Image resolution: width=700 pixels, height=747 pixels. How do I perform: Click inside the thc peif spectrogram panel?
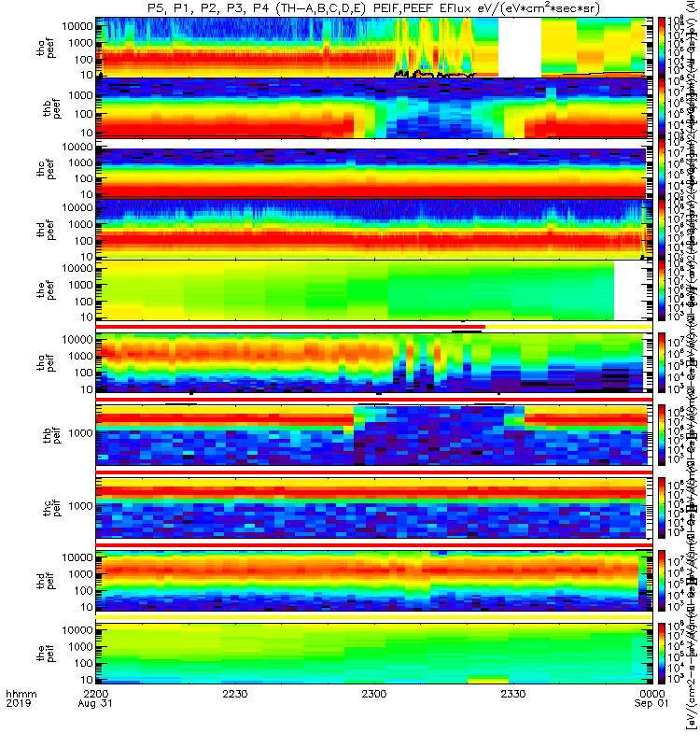pyautogui.click(x=374, y=508)
